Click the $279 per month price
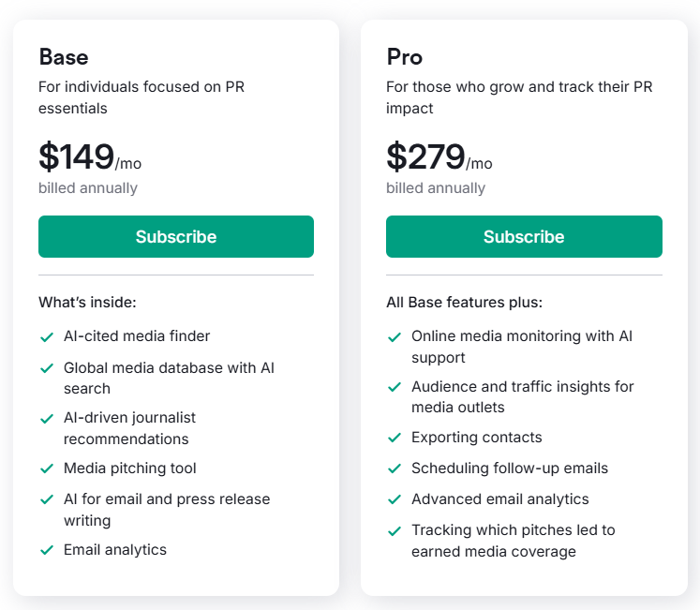The width and height of the screenshot is (700, 610). (438, 157)
